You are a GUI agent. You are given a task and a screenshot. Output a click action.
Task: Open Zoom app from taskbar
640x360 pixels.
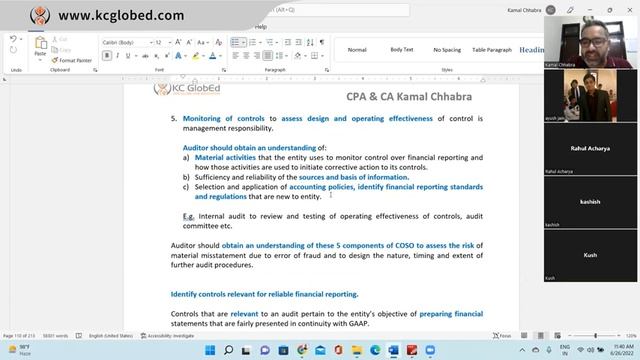click(430, 350)
